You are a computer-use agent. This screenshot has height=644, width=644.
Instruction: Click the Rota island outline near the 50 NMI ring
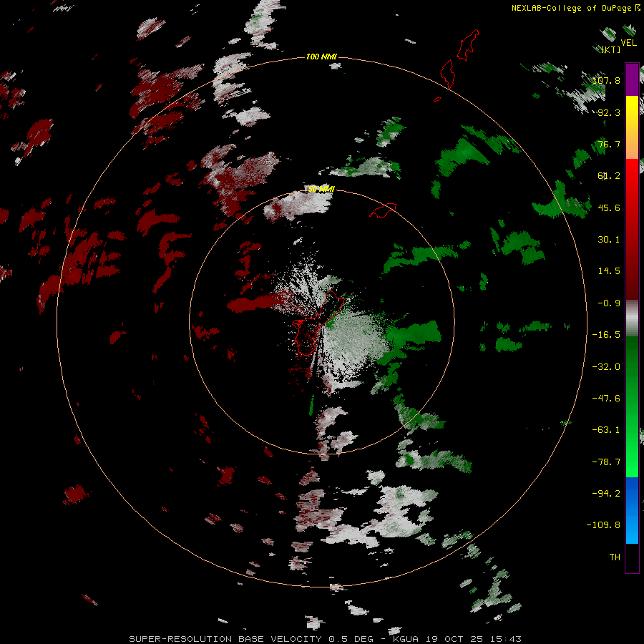(383, 210)
